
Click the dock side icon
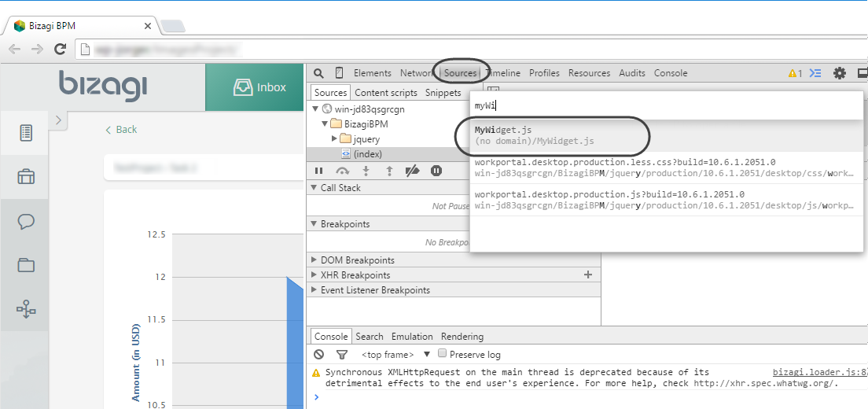862,73
